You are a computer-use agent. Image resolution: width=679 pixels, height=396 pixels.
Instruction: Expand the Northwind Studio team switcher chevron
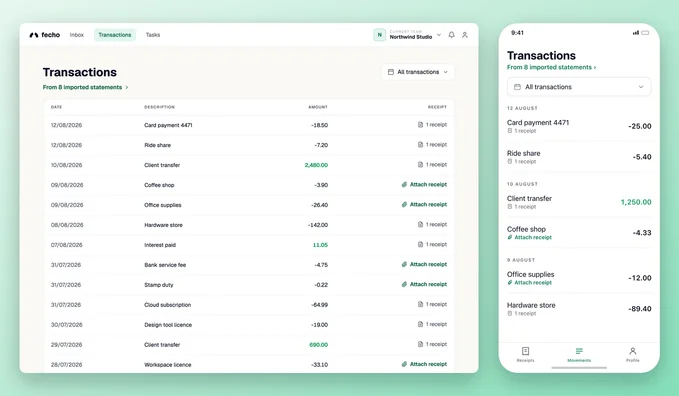pos(439,35)
